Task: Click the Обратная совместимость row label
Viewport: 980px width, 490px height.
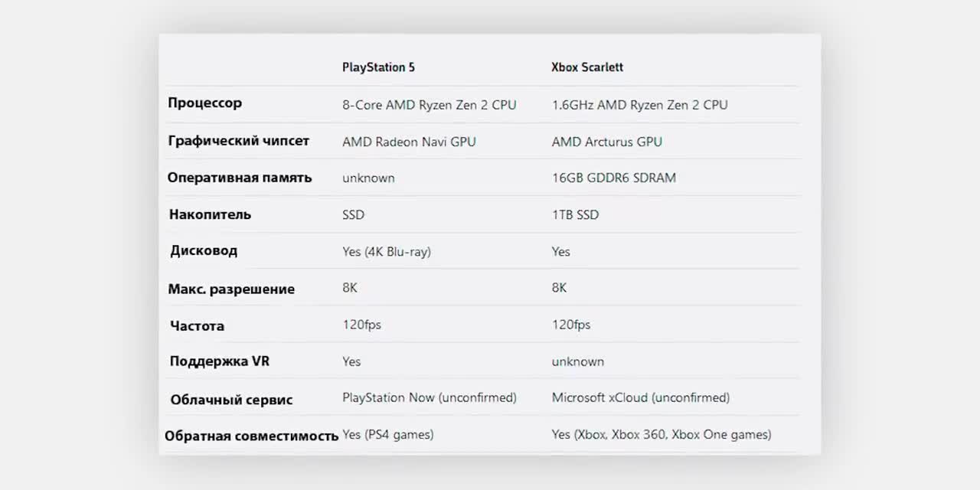Action: (x=251, y=436)
